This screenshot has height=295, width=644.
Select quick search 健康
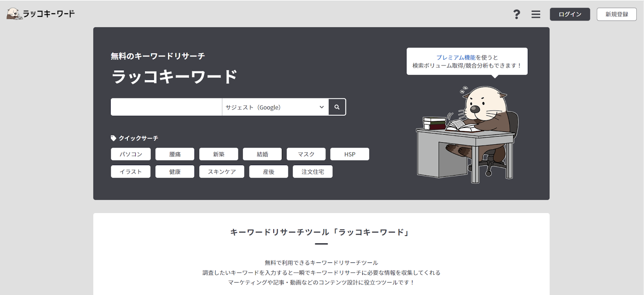[x=175, y=172]
